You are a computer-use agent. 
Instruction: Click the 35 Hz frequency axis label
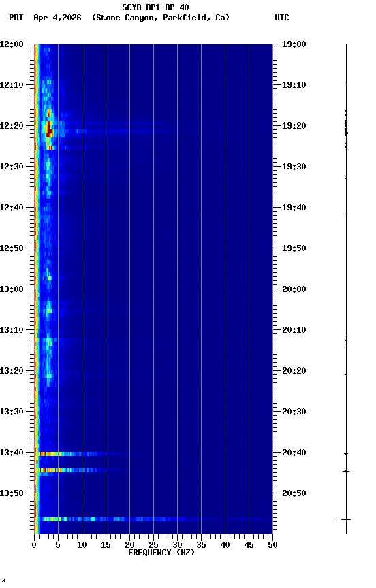tap(201, 545)
